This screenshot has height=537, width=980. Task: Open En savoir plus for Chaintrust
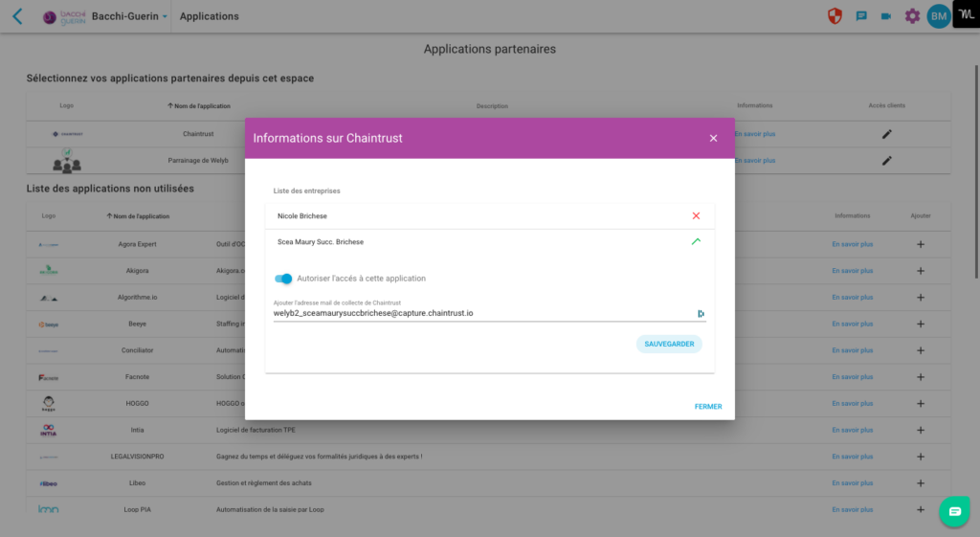click(755, 134)
